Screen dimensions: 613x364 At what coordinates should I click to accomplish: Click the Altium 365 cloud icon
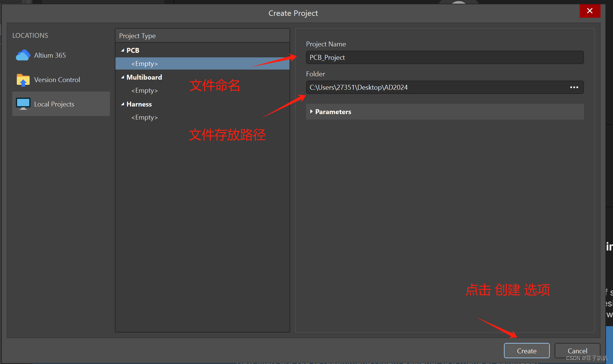click(23, 55)
